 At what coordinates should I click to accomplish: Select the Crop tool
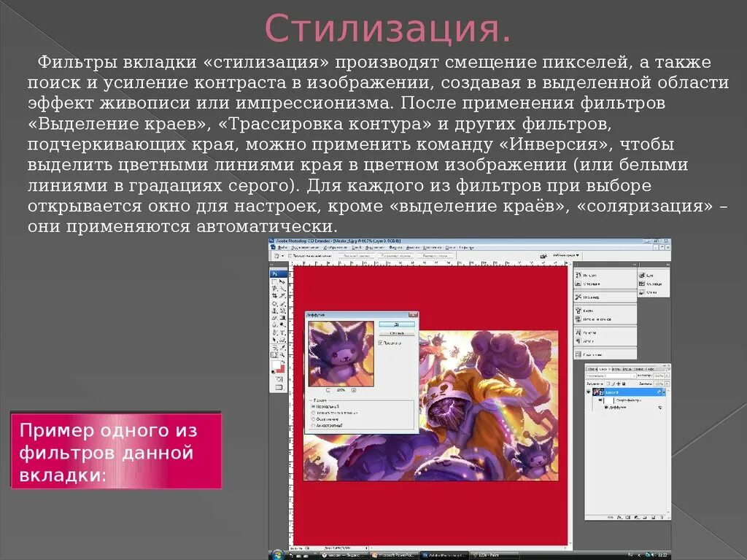[x=274, y=296]
